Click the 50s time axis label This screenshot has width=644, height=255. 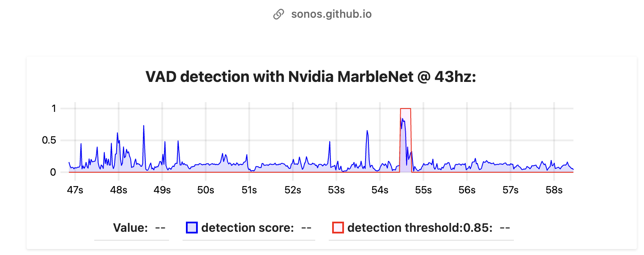pos(205,190)
